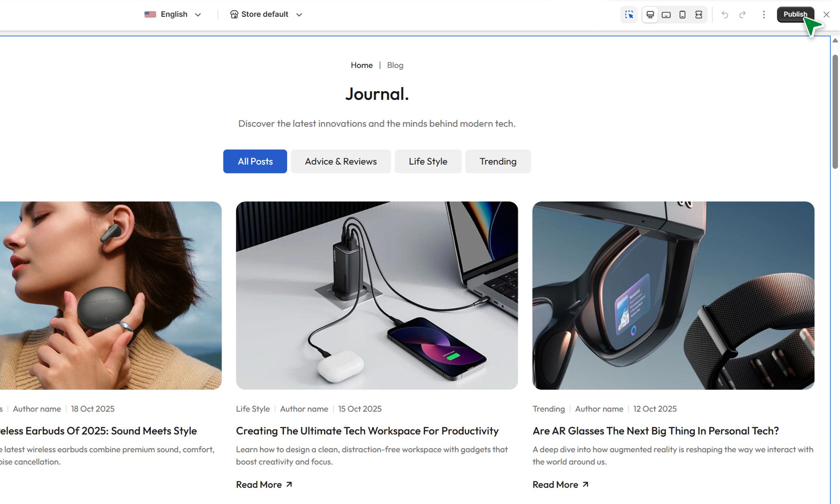Select the Advice & Reviews tab
This screenshot has width=840, height=504.
click(x=341, y=161)
